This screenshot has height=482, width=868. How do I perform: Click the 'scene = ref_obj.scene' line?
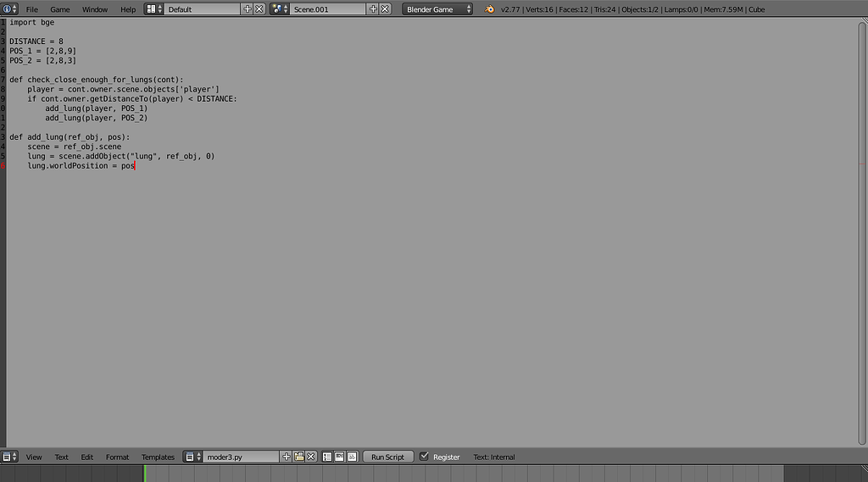pos(75,147)
